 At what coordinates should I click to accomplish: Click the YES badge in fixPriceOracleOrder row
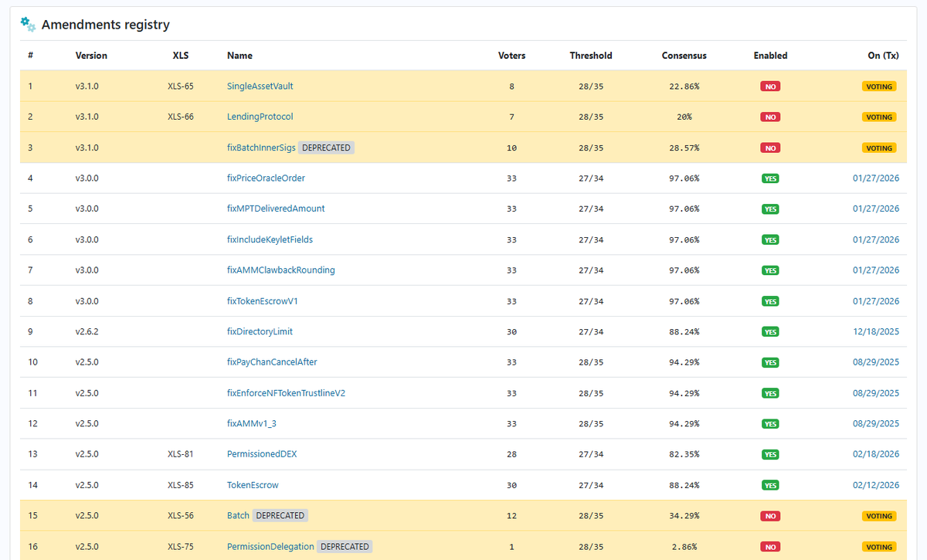click(770, 178)
